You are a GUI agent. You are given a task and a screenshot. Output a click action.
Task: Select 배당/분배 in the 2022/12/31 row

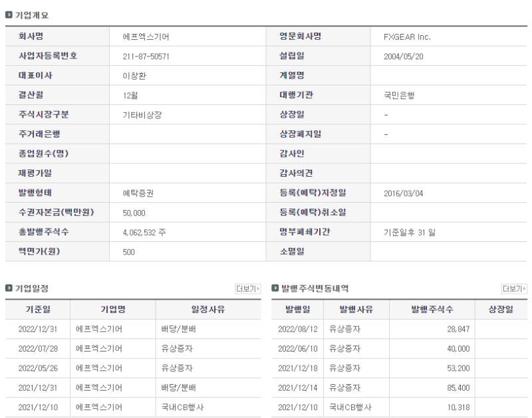[x=178, y=329]
